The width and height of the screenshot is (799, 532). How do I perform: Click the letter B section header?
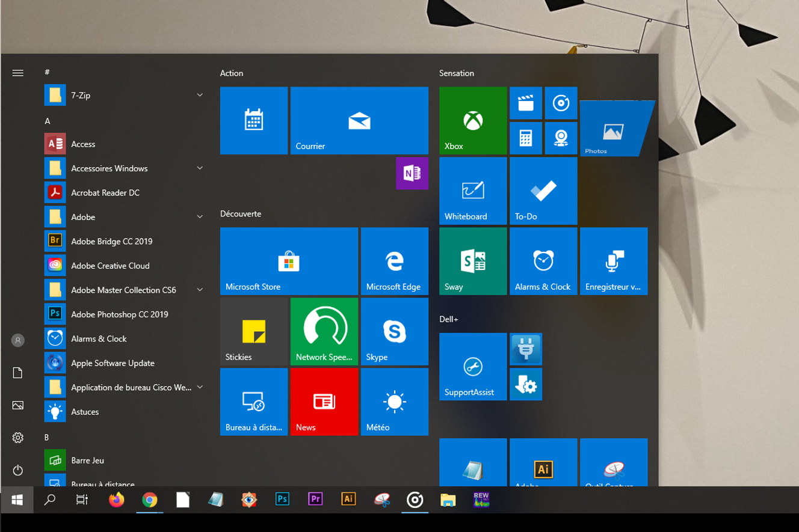[47, 437]
